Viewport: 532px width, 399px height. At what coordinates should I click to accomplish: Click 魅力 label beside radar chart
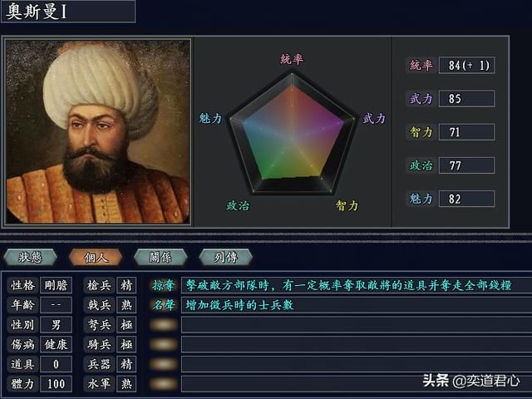point(210,118)
